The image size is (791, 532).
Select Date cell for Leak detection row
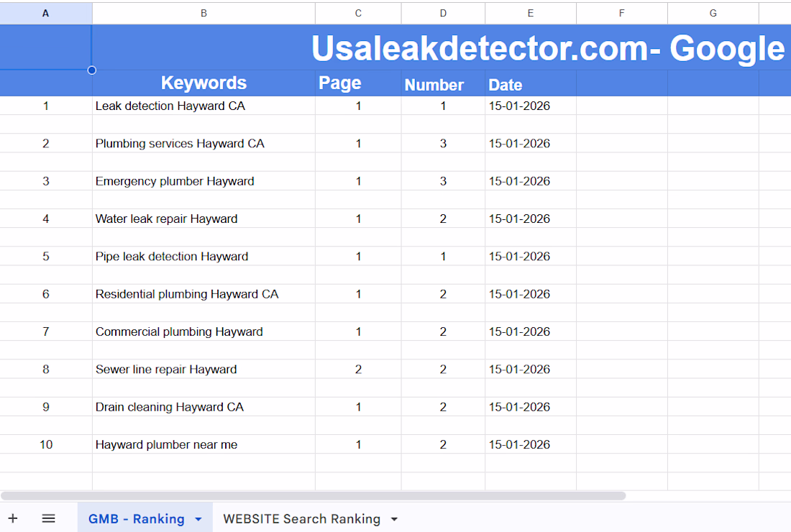531,106
